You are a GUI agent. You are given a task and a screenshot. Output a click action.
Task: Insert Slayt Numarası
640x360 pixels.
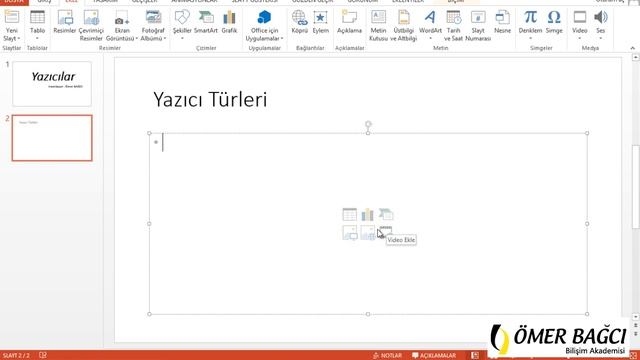point(478,26)
